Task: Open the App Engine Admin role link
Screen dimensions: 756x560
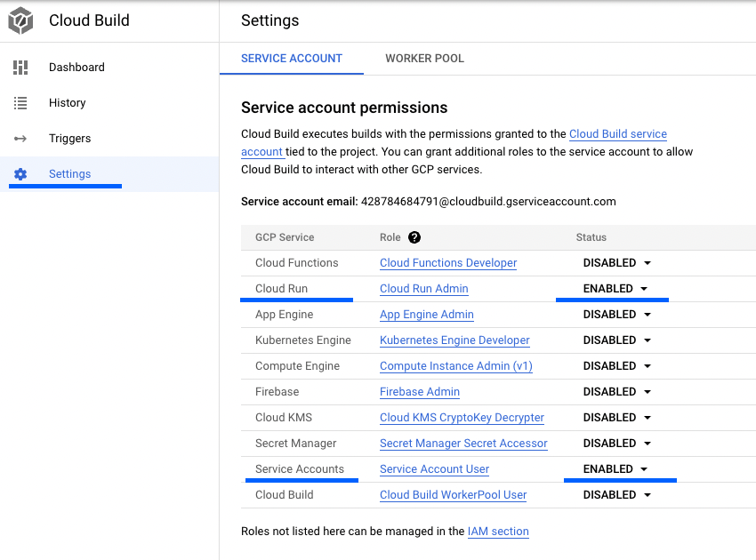Action: pyautogui.click(x=427, y=315)
